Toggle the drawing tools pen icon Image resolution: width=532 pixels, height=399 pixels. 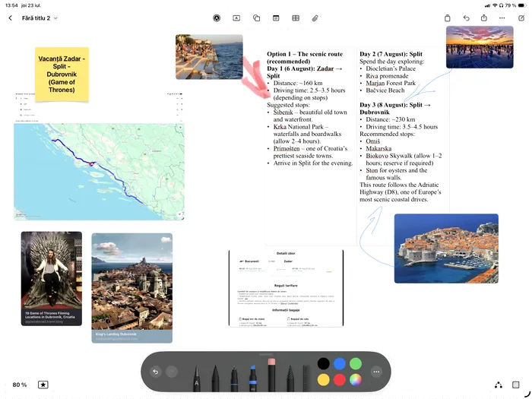pyautogui.click(x=217, y=18)
